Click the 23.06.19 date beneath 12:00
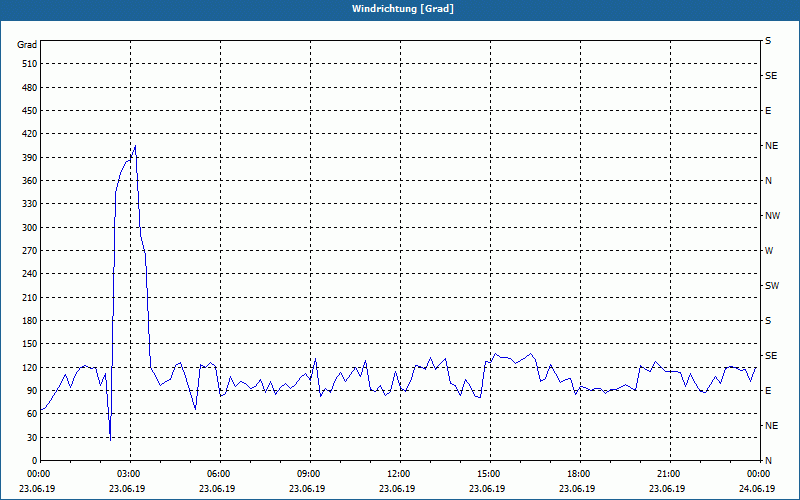This screenshot has height=500, width=800. pyautogui.click(x=397, y=488)
